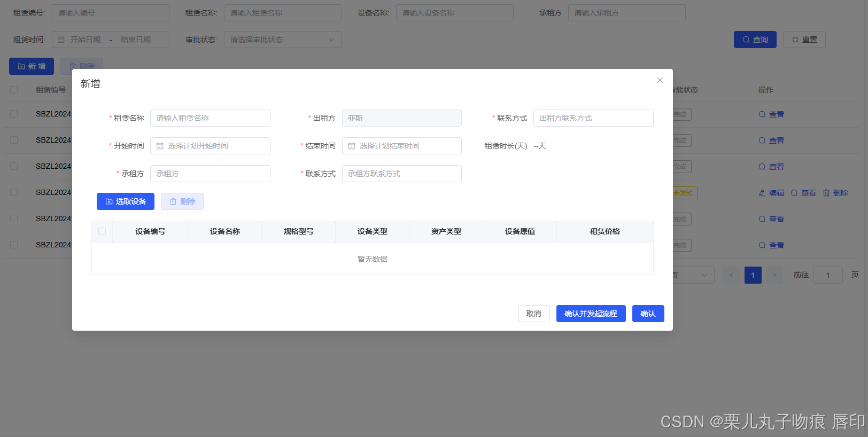Select page 1 in pagination

coord(753,275)
